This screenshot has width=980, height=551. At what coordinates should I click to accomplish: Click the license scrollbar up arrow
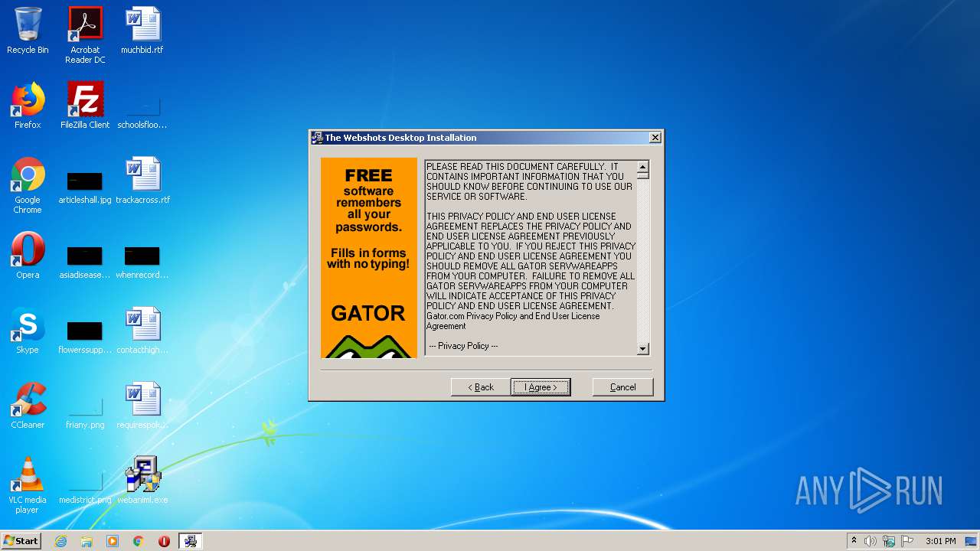coord(643,167)
